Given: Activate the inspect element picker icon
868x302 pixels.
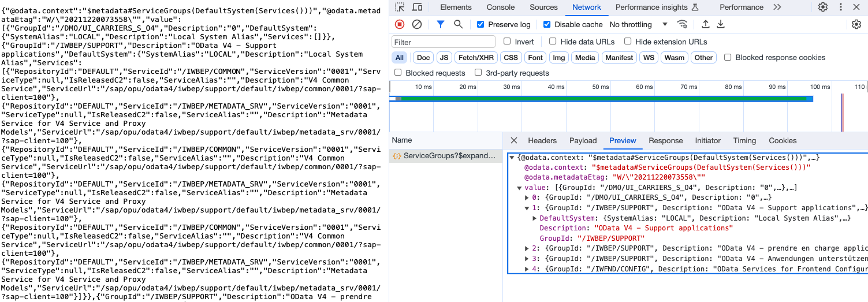Looking at the screenshot, I should click(400, 7).
